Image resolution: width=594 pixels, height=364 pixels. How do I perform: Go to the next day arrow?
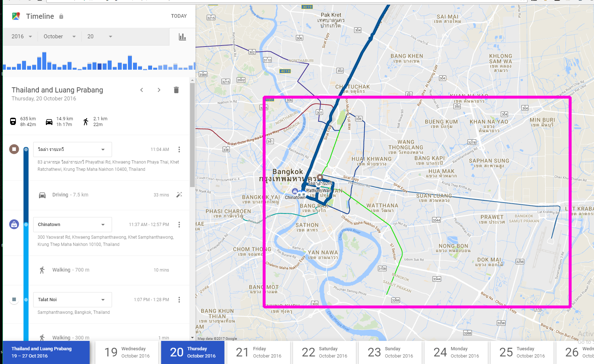(159, 90)
